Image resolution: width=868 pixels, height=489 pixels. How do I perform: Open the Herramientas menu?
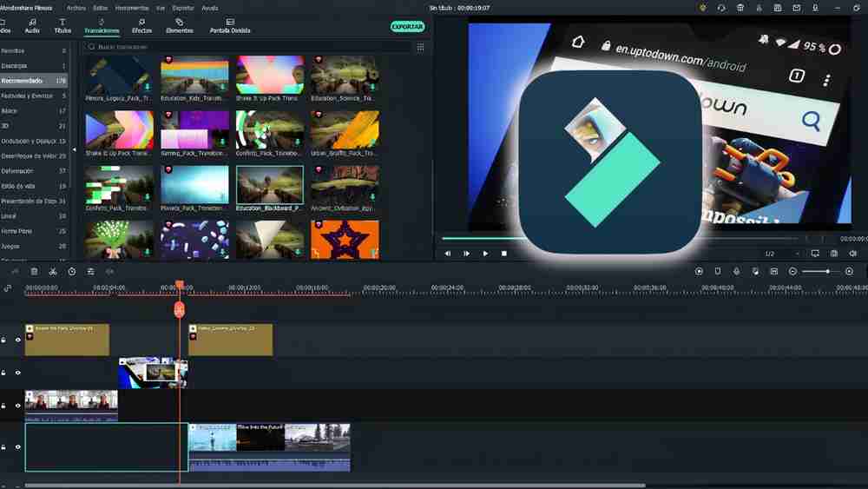(x=132, y=9)
